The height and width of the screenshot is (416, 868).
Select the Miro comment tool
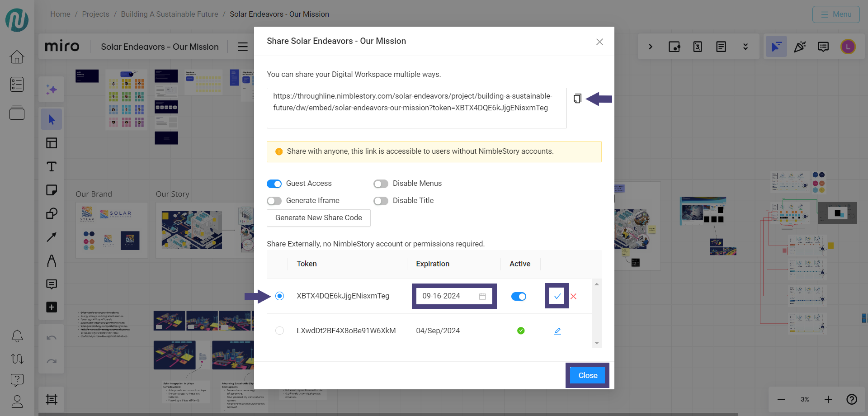tap(52, 284)
